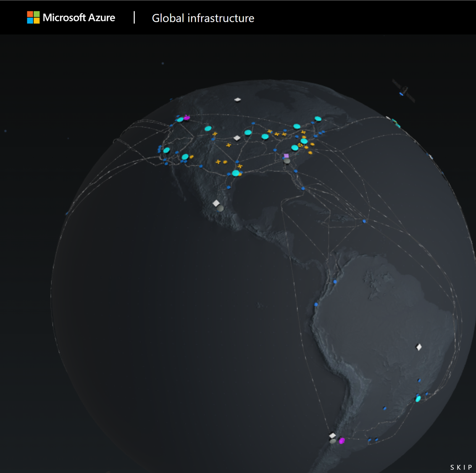Viewport: 476px width, 473px height.
Task: Select the white diamond marker in Mexico
Action: (216, 203)
